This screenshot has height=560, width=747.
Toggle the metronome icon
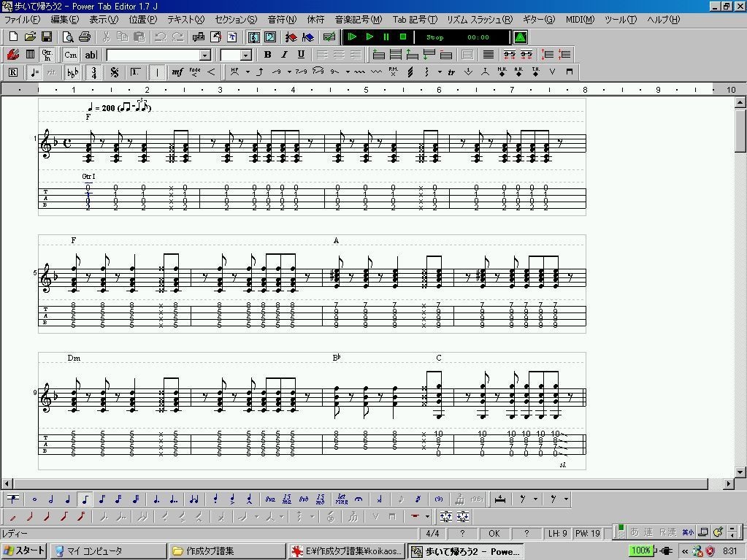520,37
